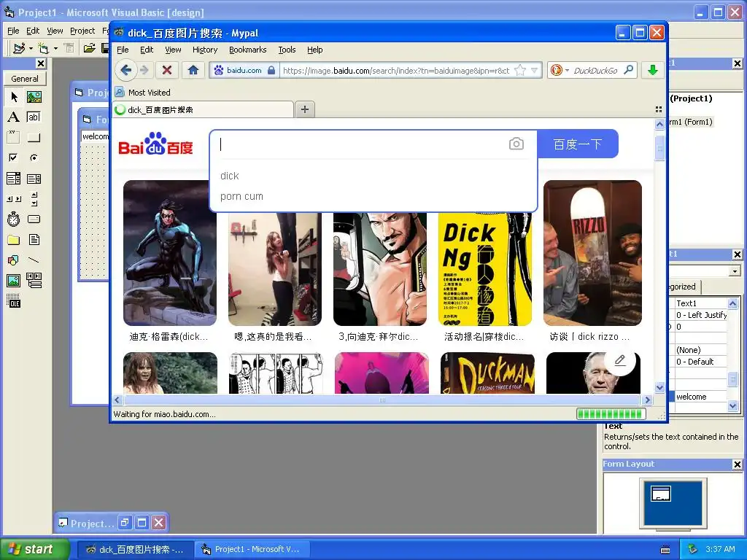Click the browser Back arrow button
This screenshot has height=560, width=747.
(x=125, y=71)
